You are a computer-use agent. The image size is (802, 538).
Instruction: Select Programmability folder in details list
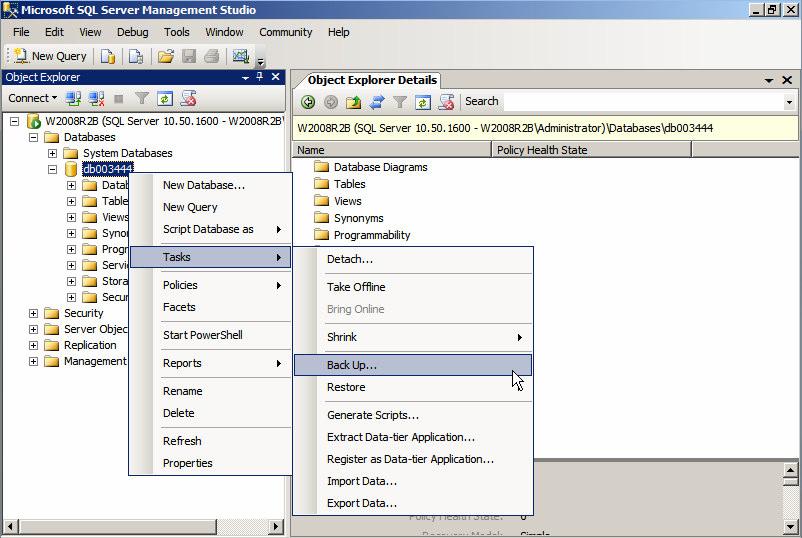362,235
